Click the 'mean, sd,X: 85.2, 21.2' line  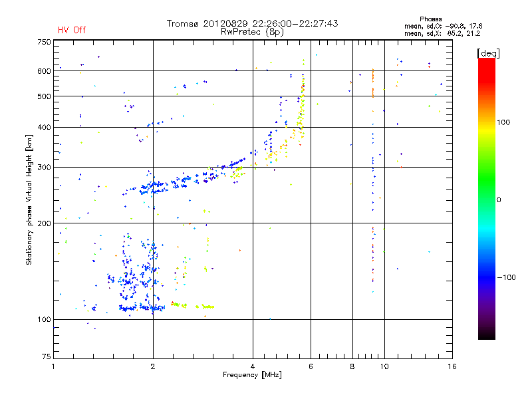click(x=442, y=33)
